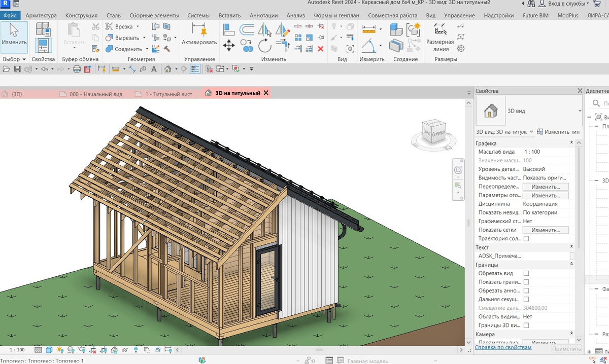The height and width of the screenshot is (364, 609).
Task: Activate Temporary Hide/Isolate sunglasses icon
Action: [125, 349]
